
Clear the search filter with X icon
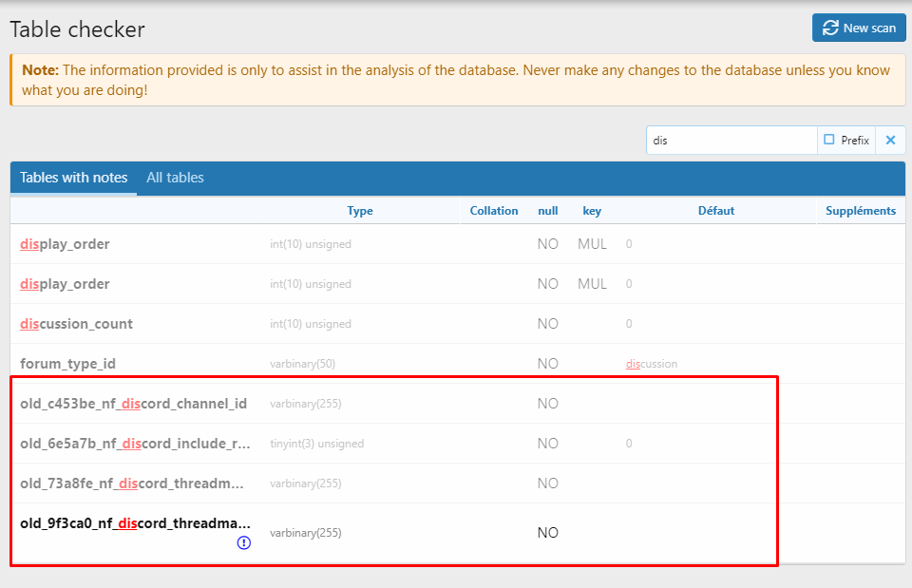tap(890, 140)
